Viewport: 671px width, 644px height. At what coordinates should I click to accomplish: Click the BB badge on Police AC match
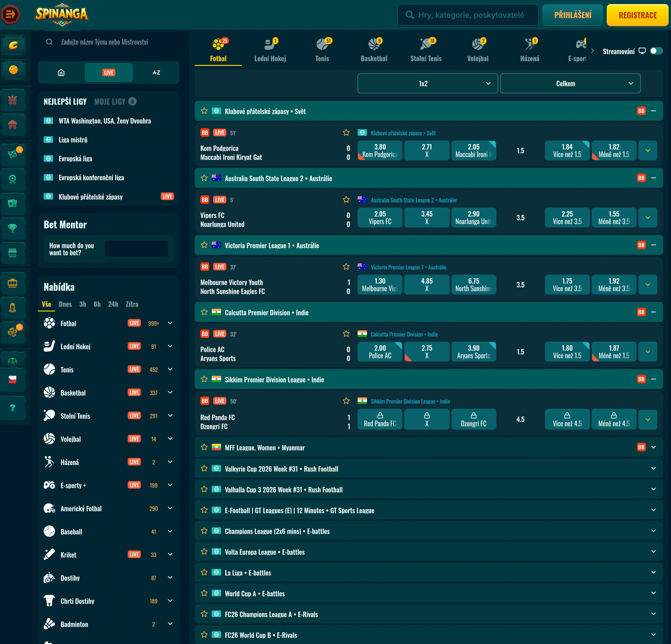[205, 334]
